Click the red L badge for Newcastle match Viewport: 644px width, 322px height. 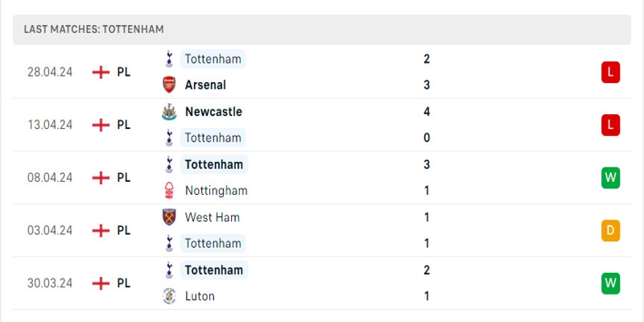[610, 125]
